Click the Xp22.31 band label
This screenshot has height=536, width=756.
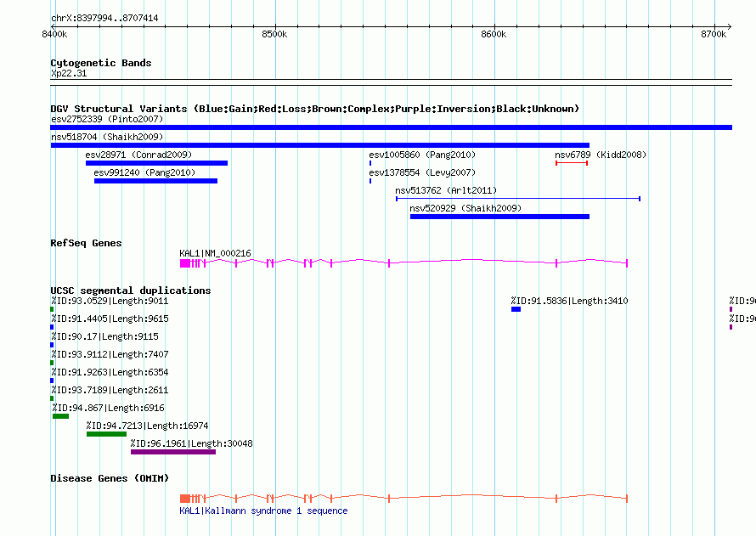[69, 73]
